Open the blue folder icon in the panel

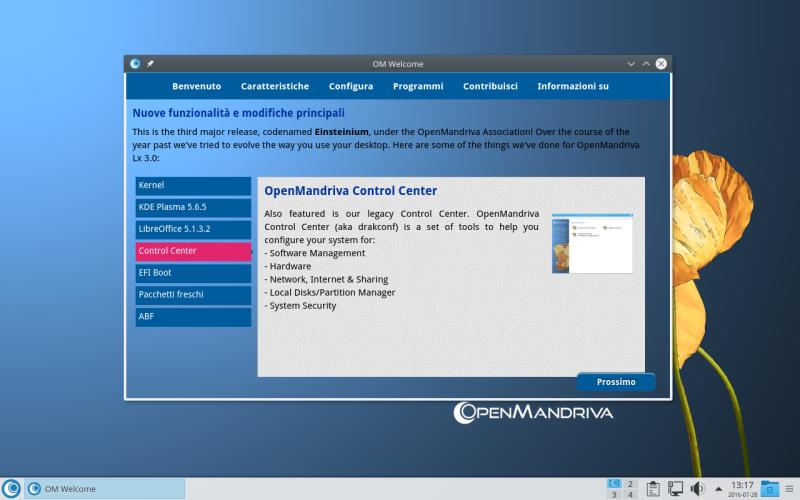[x=770, y=488]
